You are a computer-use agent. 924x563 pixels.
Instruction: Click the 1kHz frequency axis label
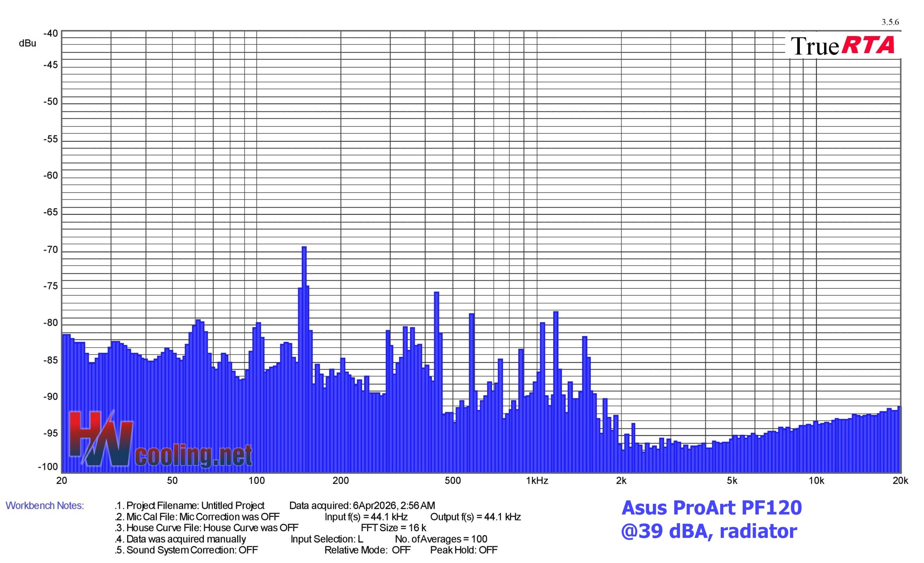click(x=537, y=481)
